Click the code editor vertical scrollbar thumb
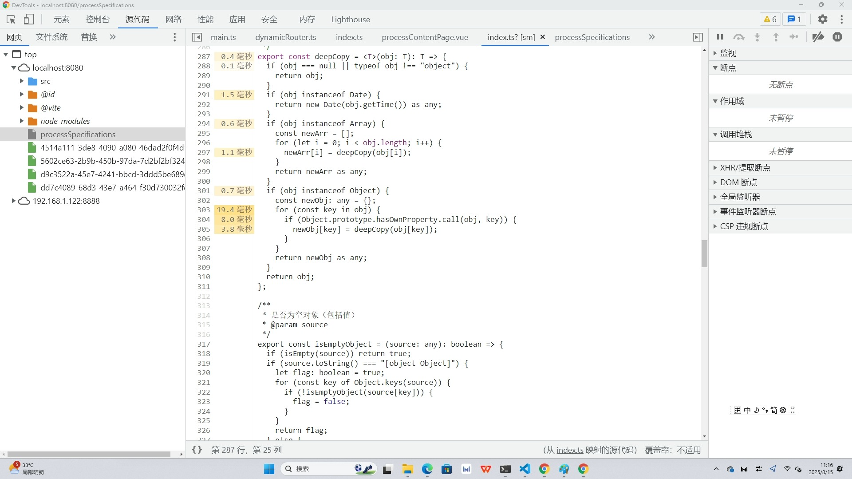Image resolution: width=868 pixels, height=479 pixels. [704, 254]
